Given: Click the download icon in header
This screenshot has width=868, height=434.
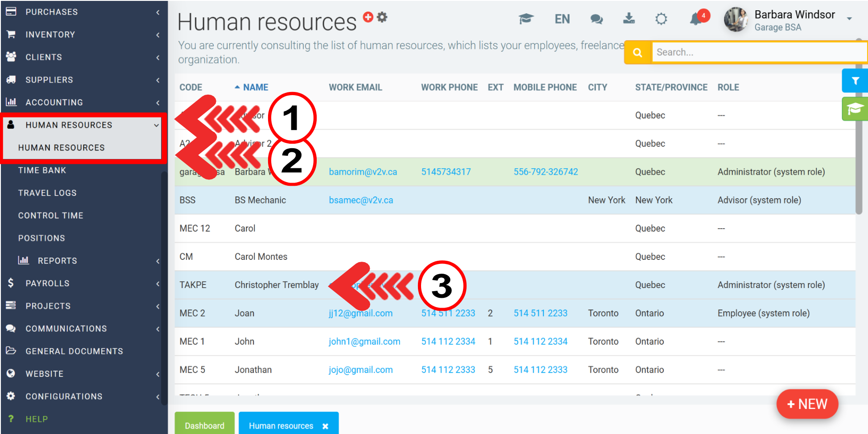Looking at the screenshot, I should pos(629,19).
